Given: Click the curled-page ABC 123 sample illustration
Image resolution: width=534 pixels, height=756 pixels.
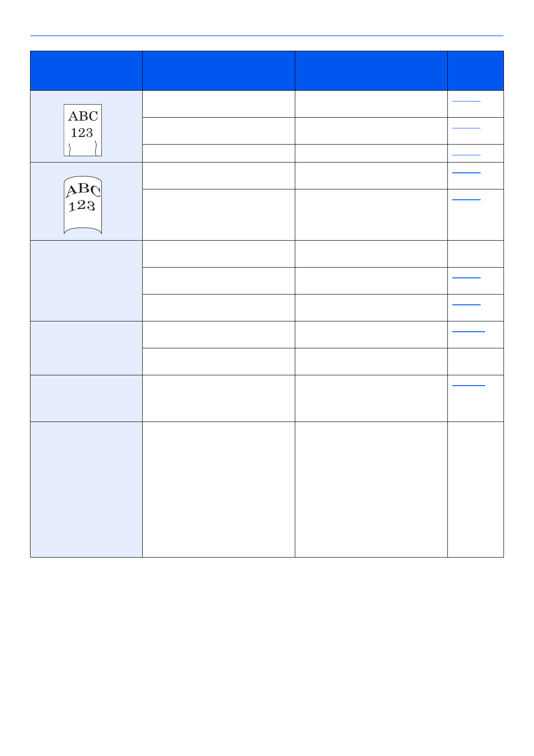Looking at the screenshot, I should point(83,205).
